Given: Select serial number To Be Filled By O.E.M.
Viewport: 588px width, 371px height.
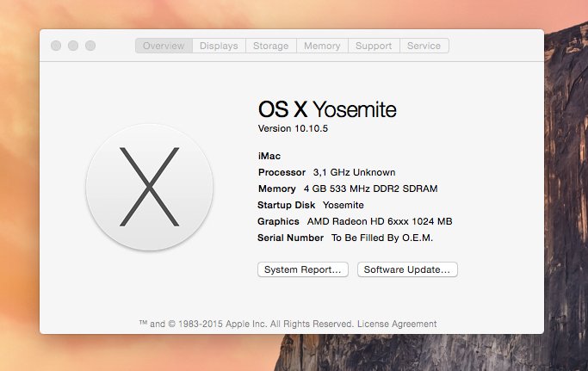Looking at the screenshot, I should point(381,238).
